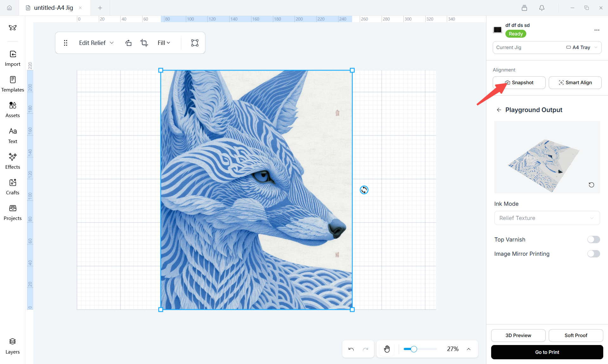Click the Playground Output 3D thumbnail
The height and width of the screenshot is (364, 608).
tap(547, 157)
